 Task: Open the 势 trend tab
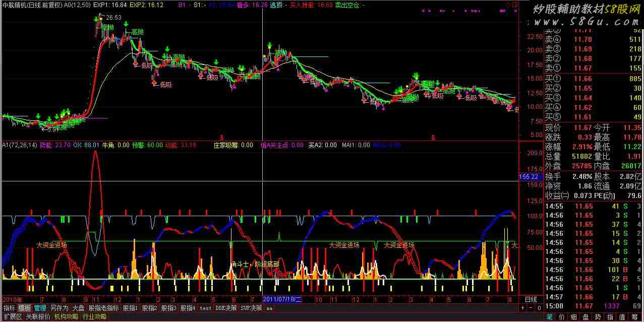click(x=598, y=317)
